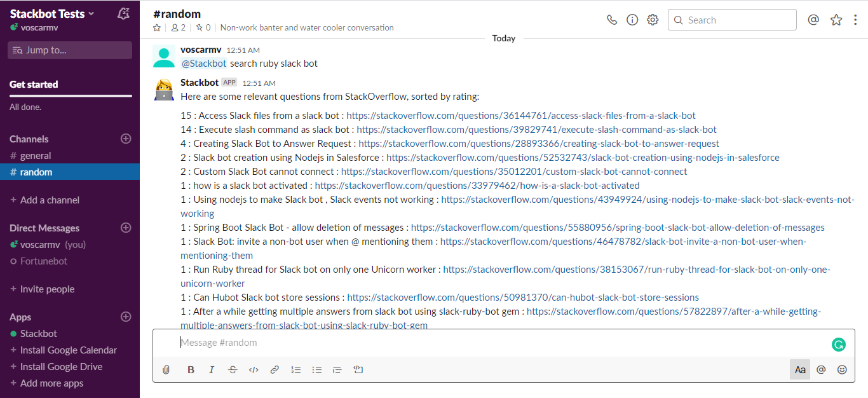Open direct message with voscarmv (you)
868x398 pixels.
(70, 245)
